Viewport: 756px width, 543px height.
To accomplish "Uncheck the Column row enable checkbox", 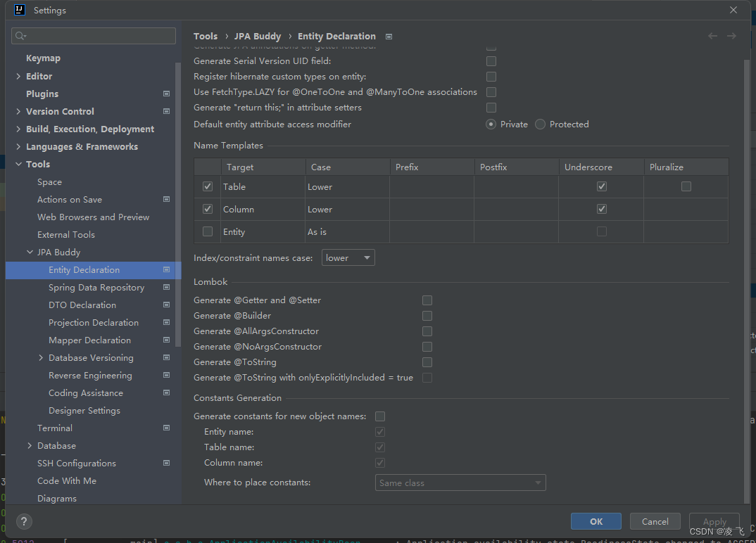I will (208, 209).
